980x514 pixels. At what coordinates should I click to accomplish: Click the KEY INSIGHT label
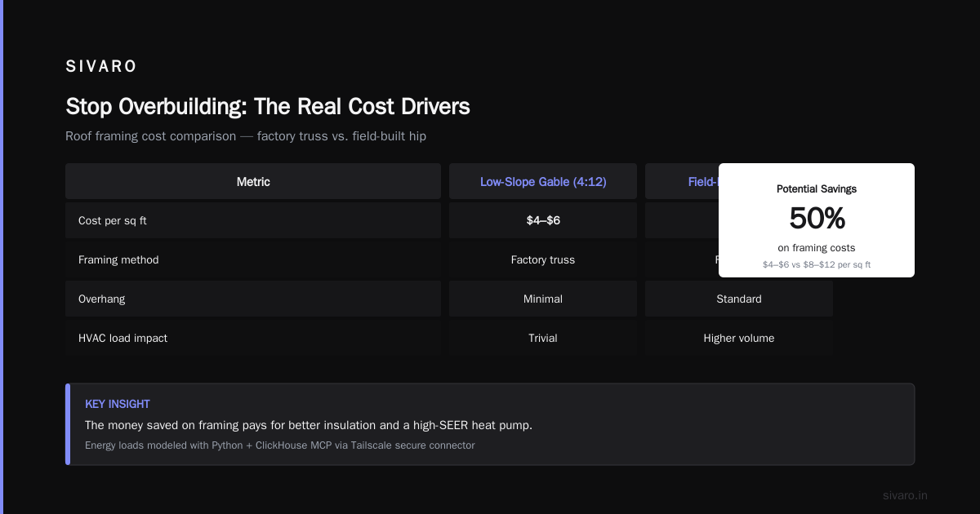tap(118, 404)
